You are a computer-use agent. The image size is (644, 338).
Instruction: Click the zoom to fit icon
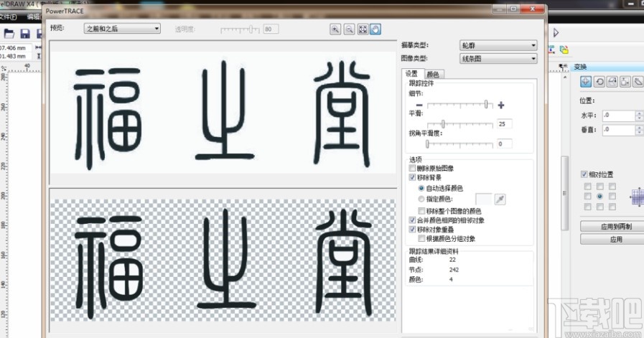pos(363,29)
